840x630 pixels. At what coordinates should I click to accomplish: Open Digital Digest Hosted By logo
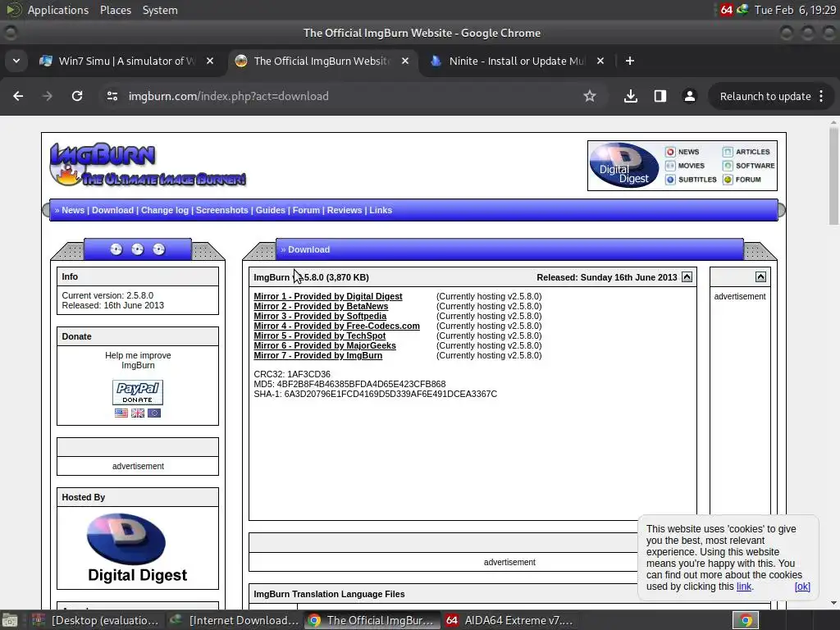pos(138,548)
